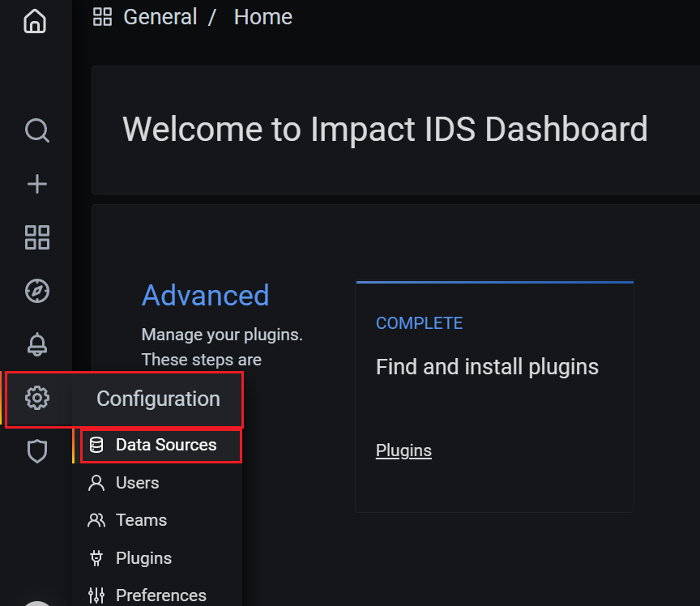Click the Welcome to Impact IDS Dashboard title
This screenshot has height=606, width=700.
385,130
